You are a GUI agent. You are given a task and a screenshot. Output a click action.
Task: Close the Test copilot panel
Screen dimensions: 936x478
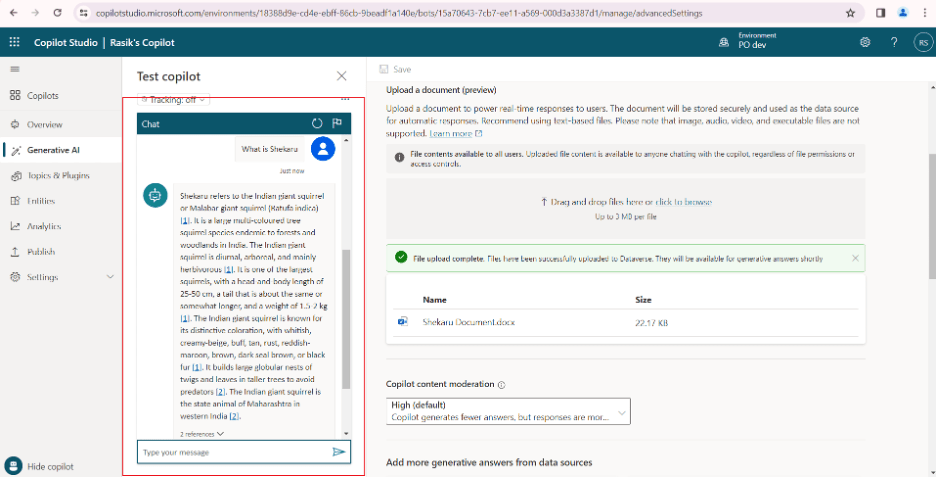[342, 76]
